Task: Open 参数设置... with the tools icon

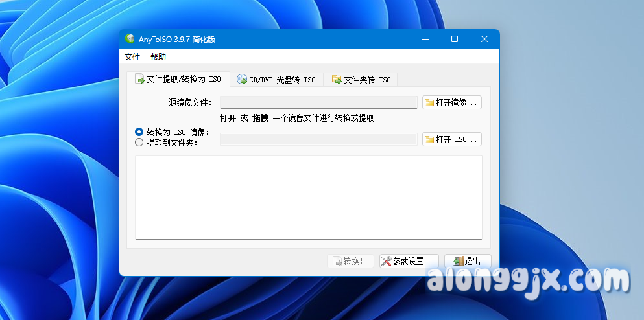Action: [409, 261]
